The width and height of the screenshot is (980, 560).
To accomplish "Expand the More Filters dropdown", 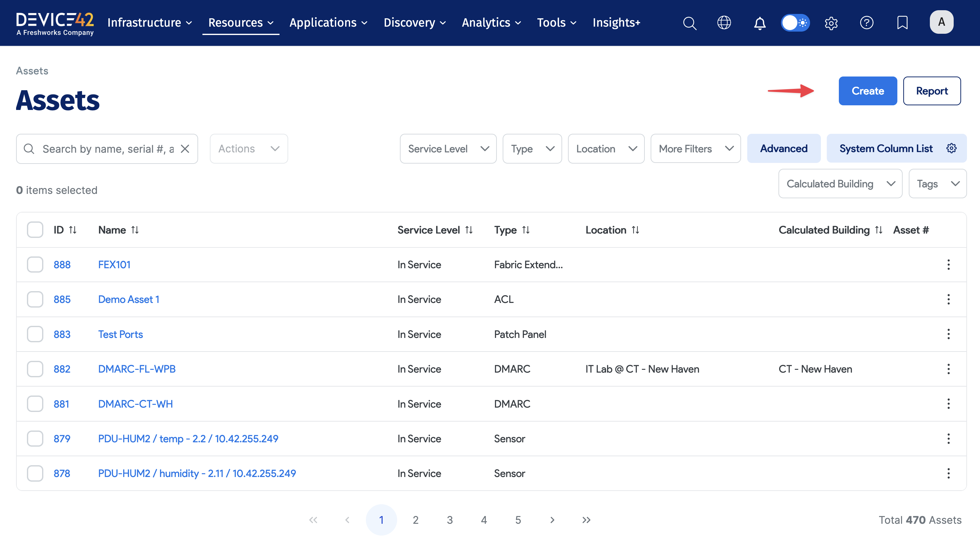I will tap(696, 148).
